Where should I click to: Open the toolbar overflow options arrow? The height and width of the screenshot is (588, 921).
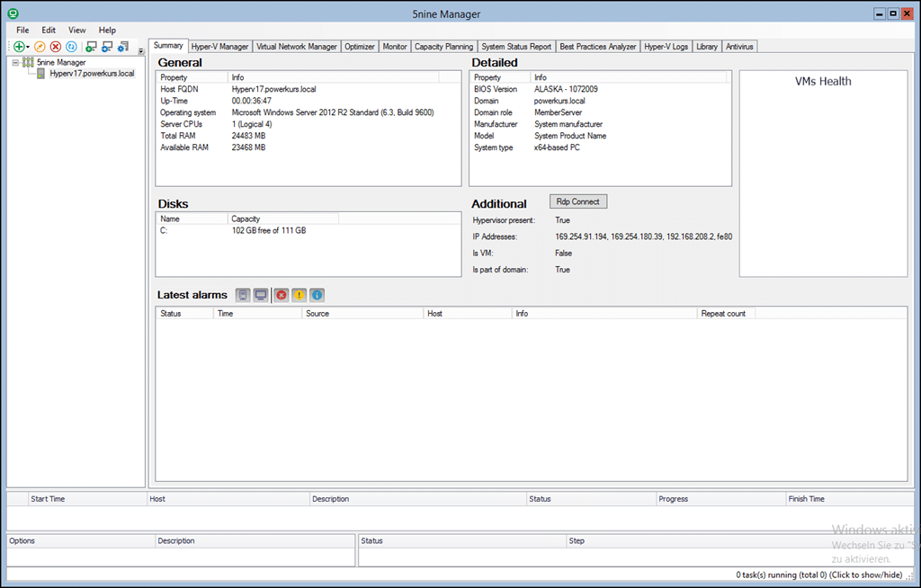point(141,51)
